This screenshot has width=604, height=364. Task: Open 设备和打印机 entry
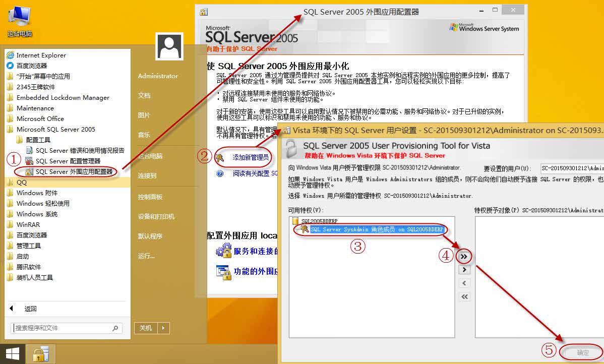click(156, 216)
